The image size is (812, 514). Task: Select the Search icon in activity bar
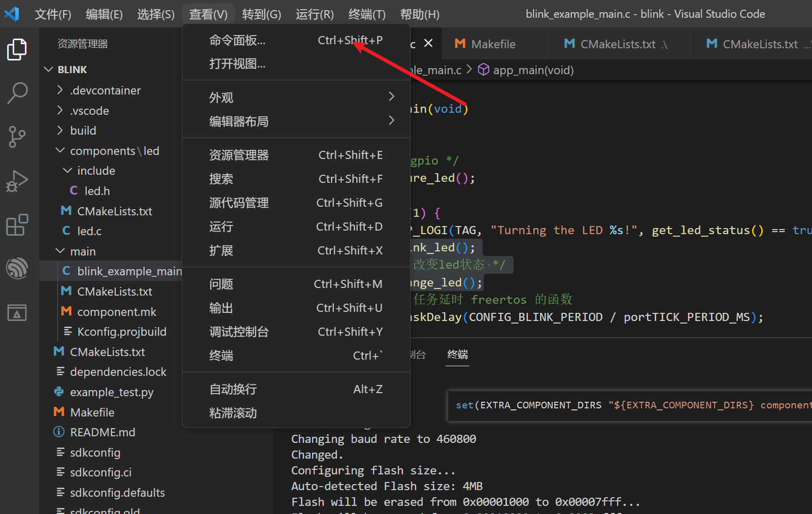[18, 93]
